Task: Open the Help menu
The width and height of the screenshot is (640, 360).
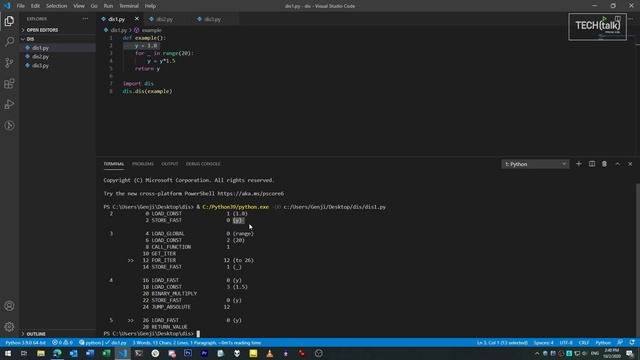Action: coord(150,6)
